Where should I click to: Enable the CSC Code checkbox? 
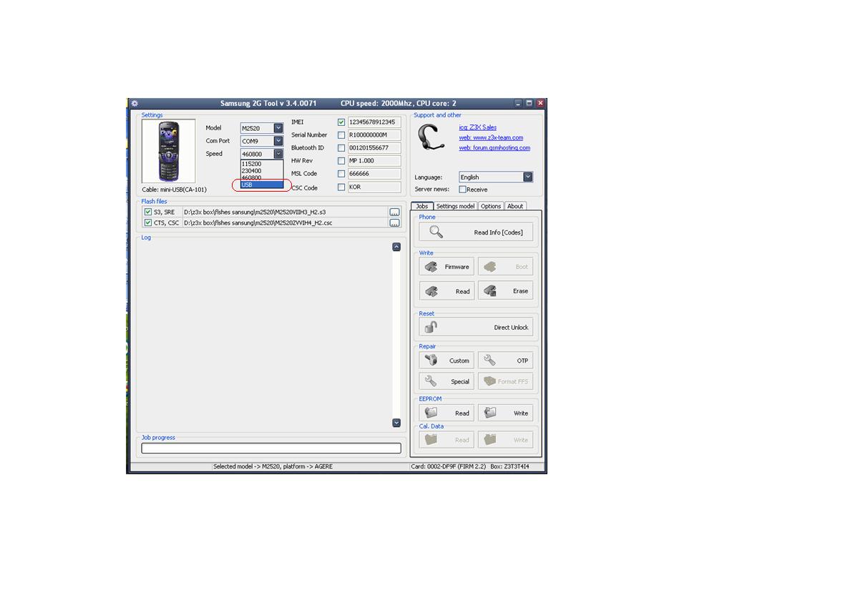tap(341, 187)
